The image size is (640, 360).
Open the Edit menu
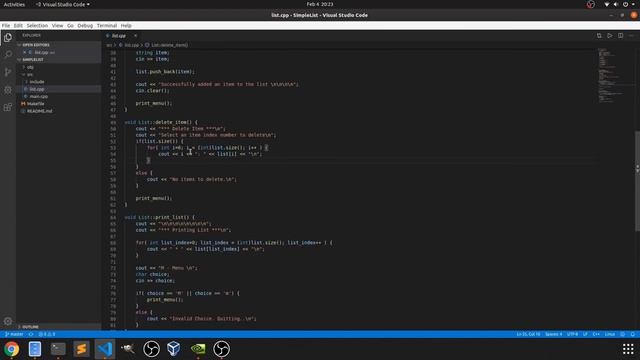coord(18,26)
